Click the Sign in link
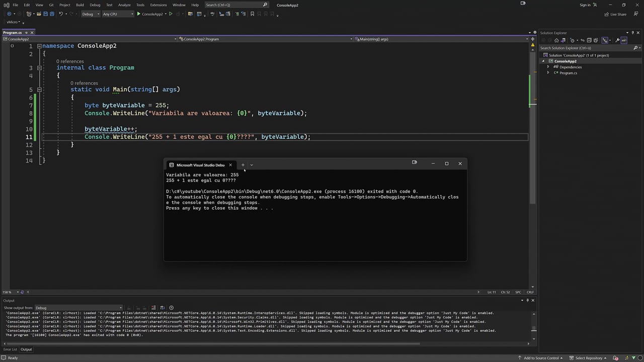 (585, 5)
